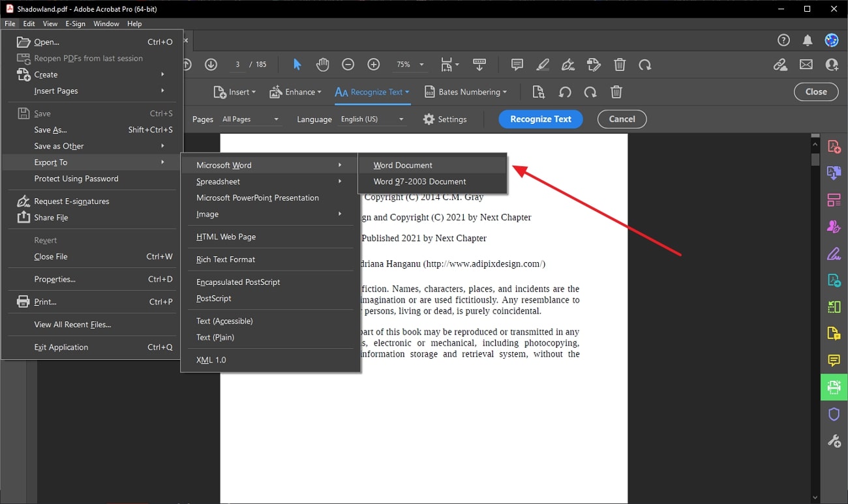The width and height of the screenshot is (848, 504).
Task: Click the page number input field
Action: click(237, 65)
